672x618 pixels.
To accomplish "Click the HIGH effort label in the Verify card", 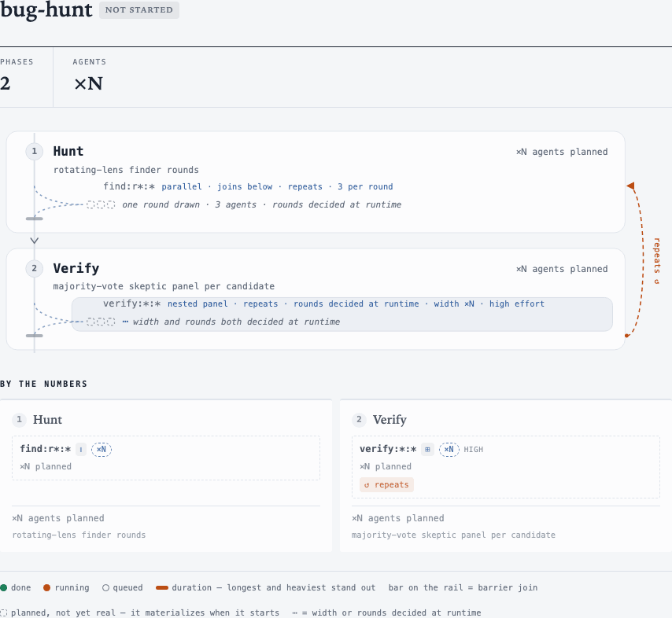I will (473, 449).
